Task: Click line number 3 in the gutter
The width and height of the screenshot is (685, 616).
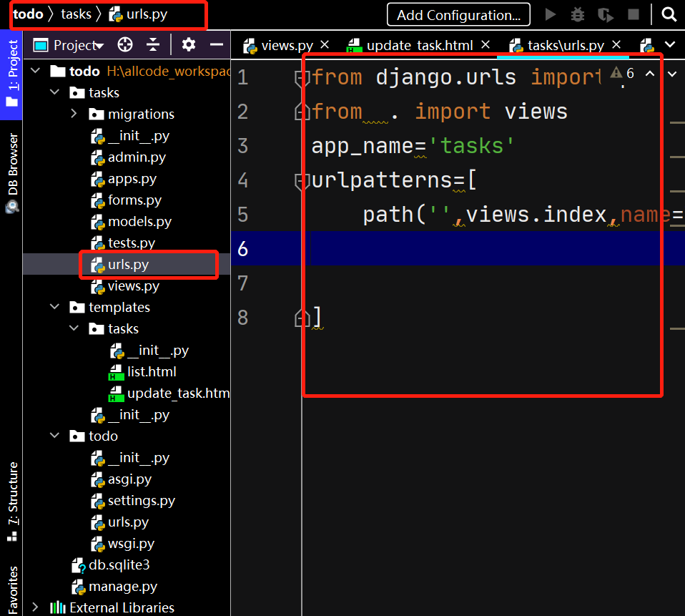Action: [x=243, y=145]
